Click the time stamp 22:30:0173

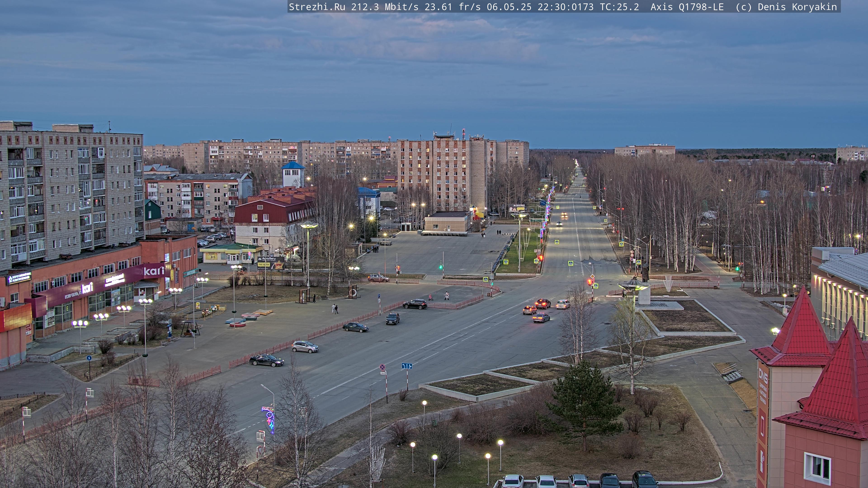566,7
